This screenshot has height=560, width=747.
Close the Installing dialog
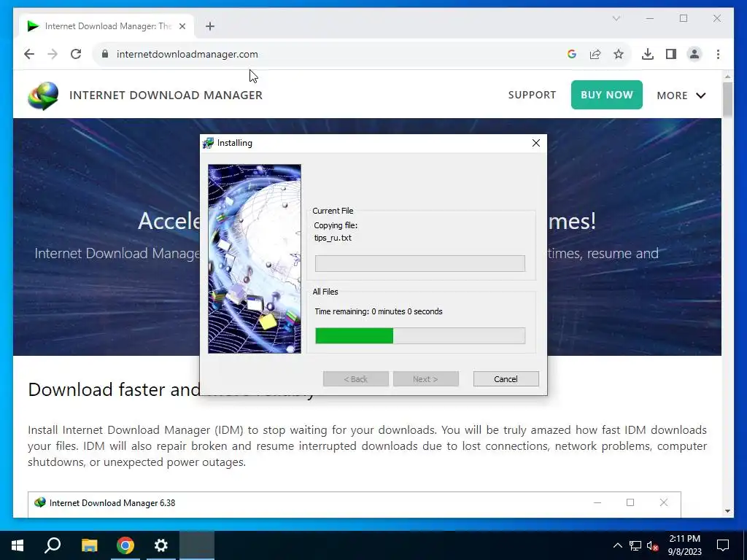click(x=536, y=143)
